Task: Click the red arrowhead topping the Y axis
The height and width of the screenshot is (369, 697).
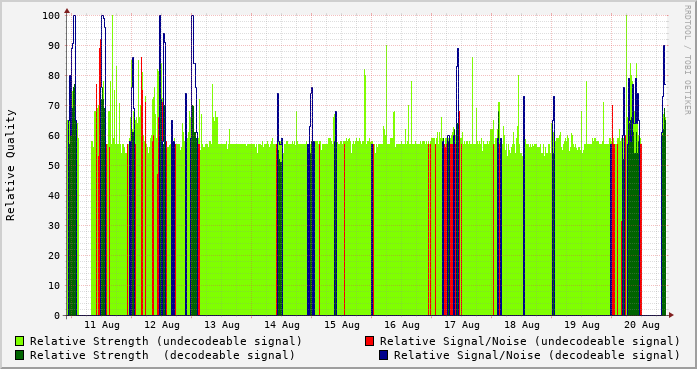Action: [x=67, y=11]
